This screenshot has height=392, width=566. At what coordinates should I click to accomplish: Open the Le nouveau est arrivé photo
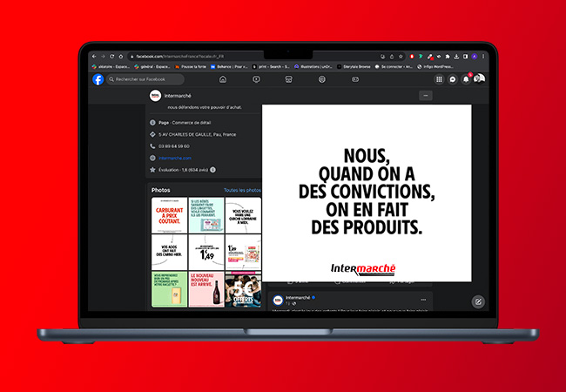[206, 289]
